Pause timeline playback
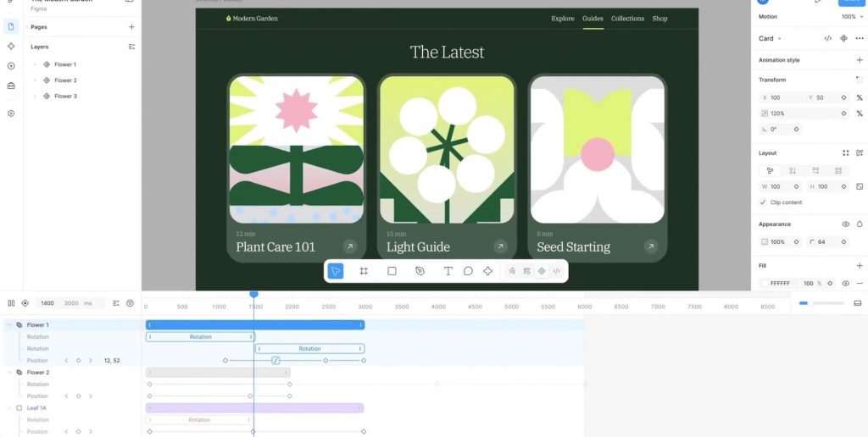 point(11,303)
